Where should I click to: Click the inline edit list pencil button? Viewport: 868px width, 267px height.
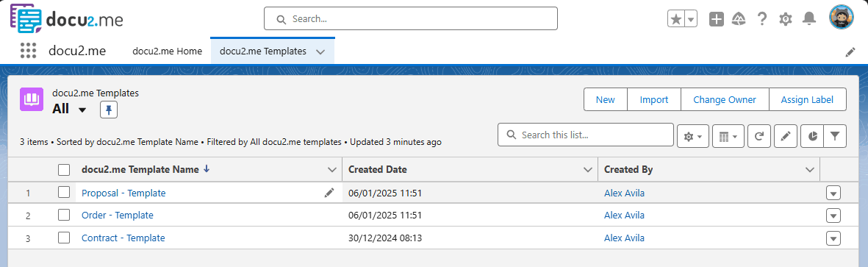pos(786,136)
